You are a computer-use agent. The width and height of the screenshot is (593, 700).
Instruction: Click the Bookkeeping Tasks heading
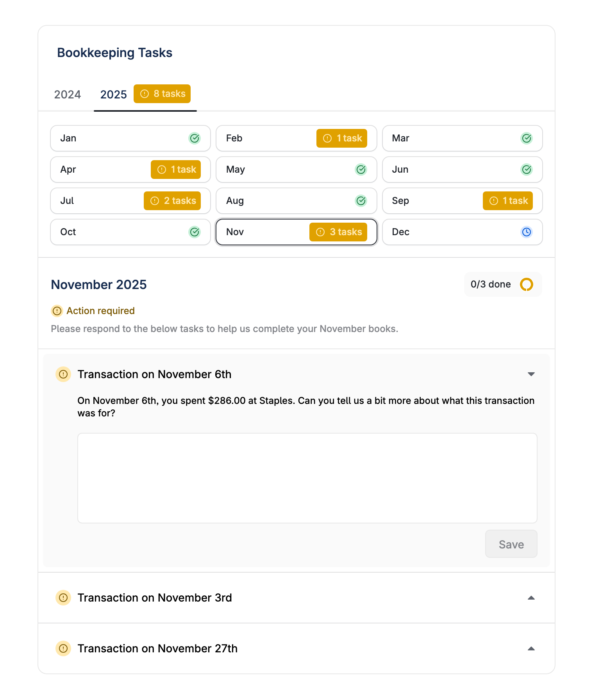(x=115, y=53)
